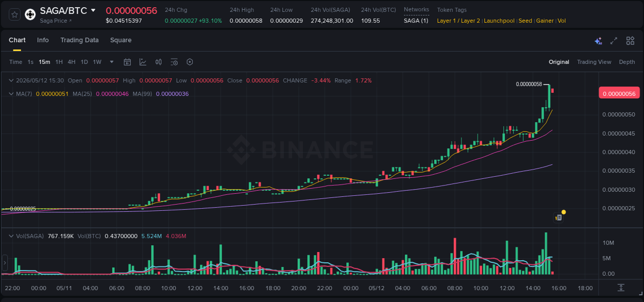Screen dimensions: 644x302
Task: Click the MA(99) indicator label
Action: [x=142, y=94]
